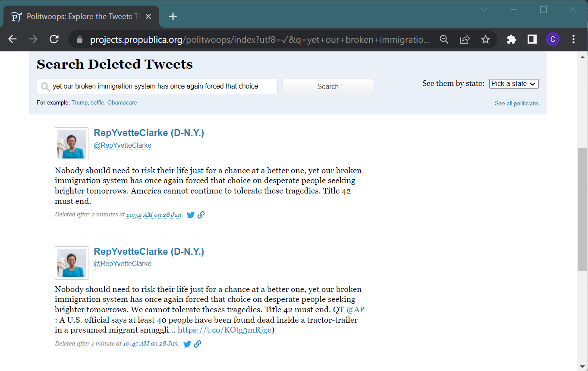Click Twitter bird icon on 10:52 AM tweet
Screen dimensions: 588x371
tap(191, 215)
